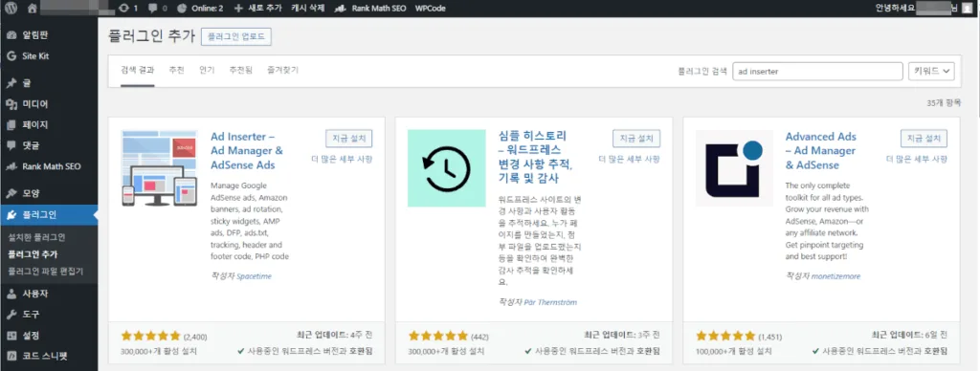Open Advanced Ads plugin title link
This screenshot has height=371, width=980.
[x=821, y=150]
